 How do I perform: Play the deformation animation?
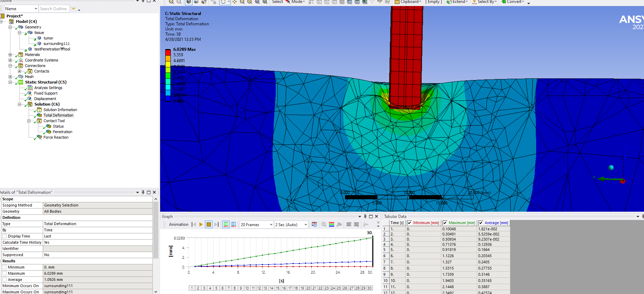tap(201, 224)
